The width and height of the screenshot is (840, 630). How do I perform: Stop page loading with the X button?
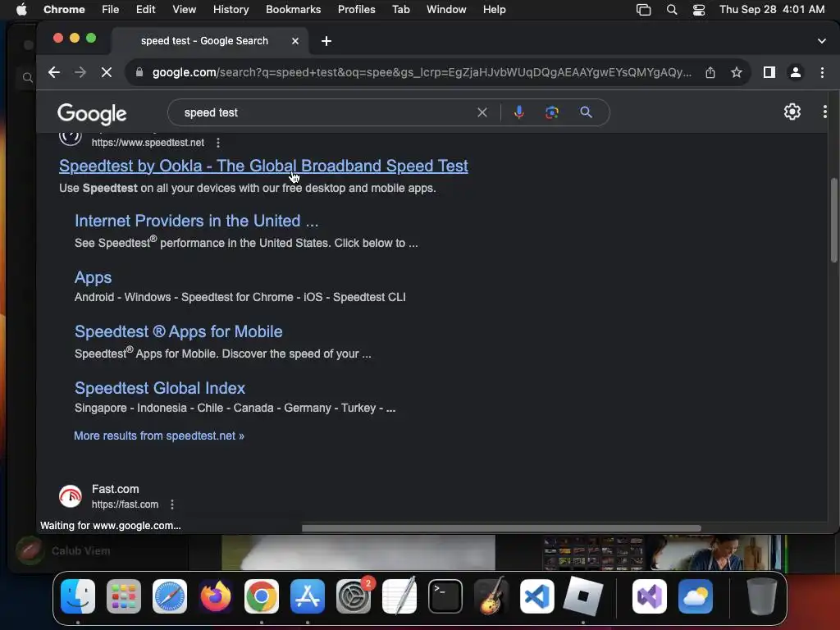pyautogui.click(x=107, y=72)
